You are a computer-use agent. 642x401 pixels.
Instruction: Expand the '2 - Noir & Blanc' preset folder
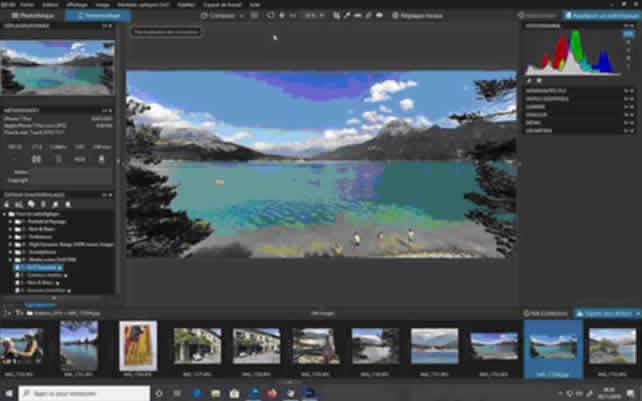10,229
